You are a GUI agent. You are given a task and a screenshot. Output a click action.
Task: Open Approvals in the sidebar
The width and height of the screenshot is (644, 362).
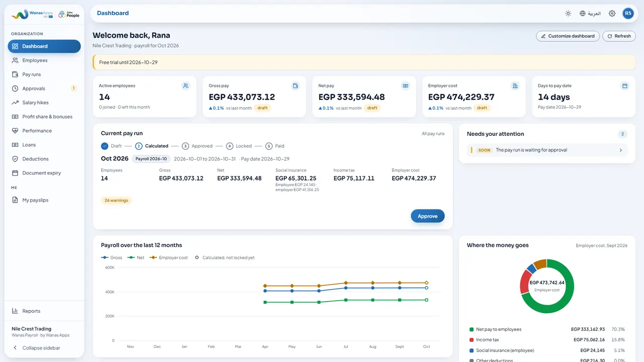[44, 88]
